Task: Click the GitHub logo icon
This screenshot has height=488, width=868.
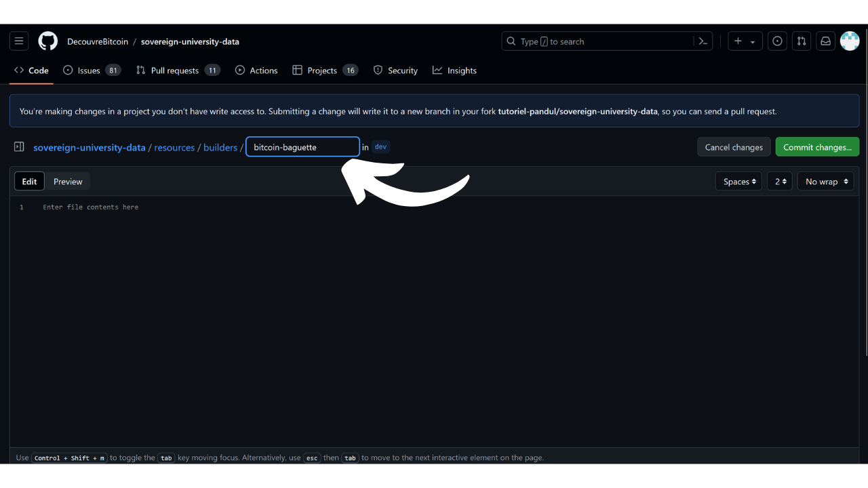Action: (x=47, y=41)
